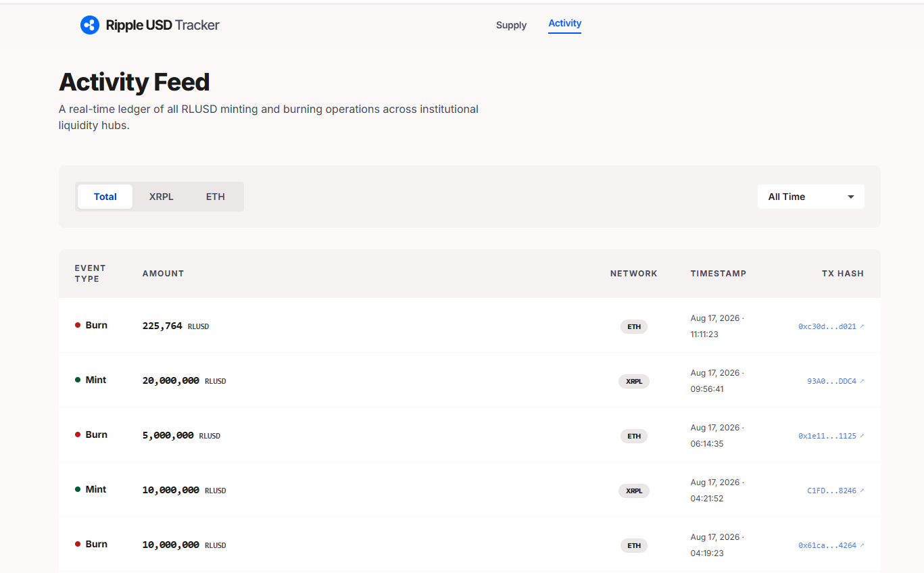Click the 10,000,000 RLUSD Mint amount
924x573 pixels.
pos(184,490)
